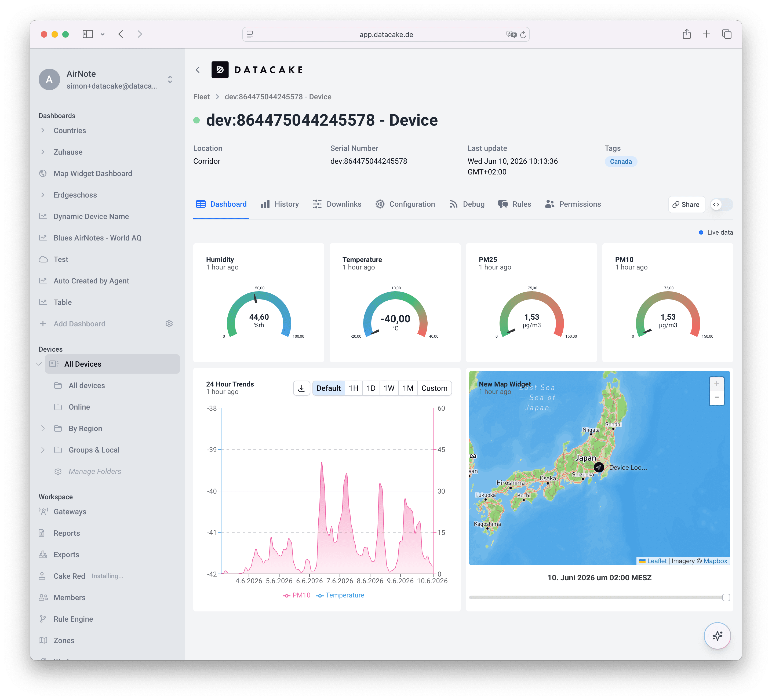Screen dimensions: 772x700
Task: Zoom out on the map widget
Action: pos(716,398)
